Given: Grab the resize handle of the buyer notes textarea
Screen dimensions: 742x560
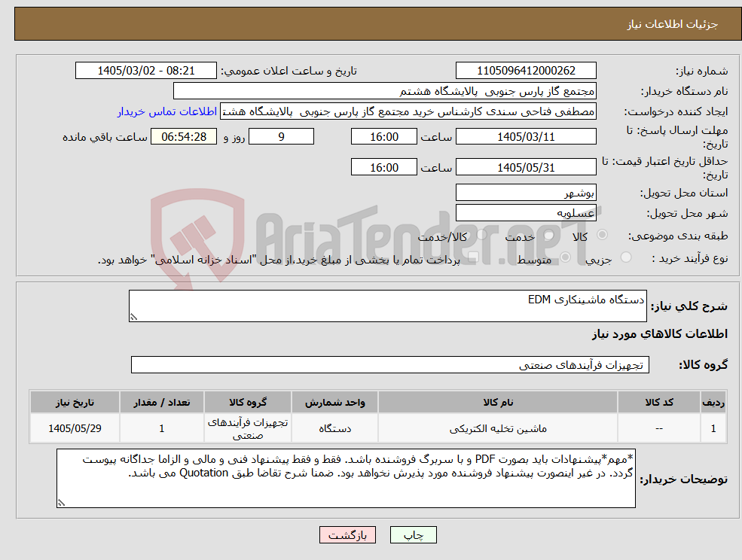Looking at the screenshot, I should (x=61, y=504).
